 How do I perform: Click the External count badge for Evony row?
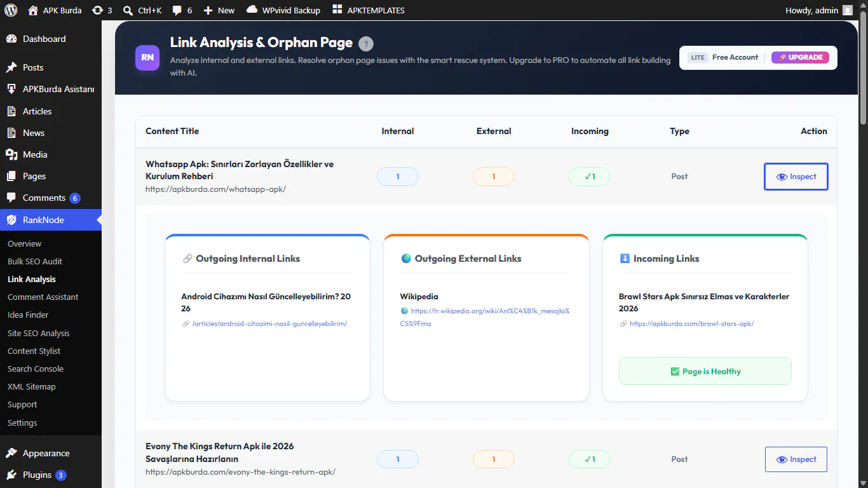click(494, 459)
